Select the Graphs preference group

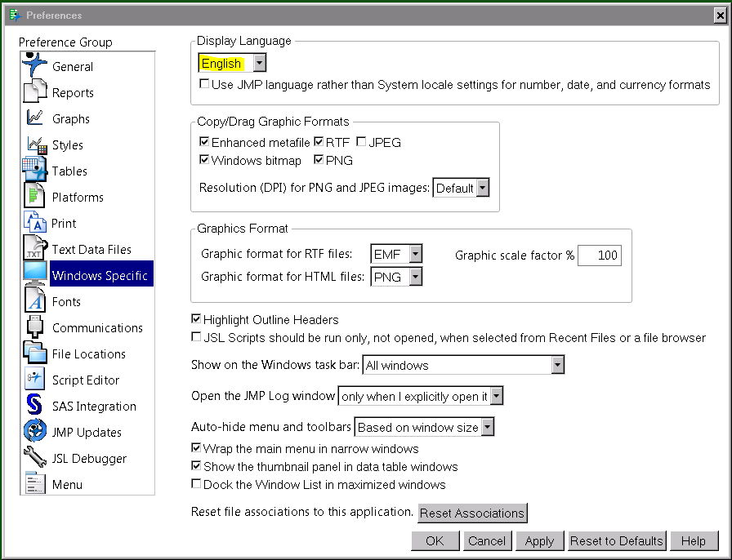(71, 119)
